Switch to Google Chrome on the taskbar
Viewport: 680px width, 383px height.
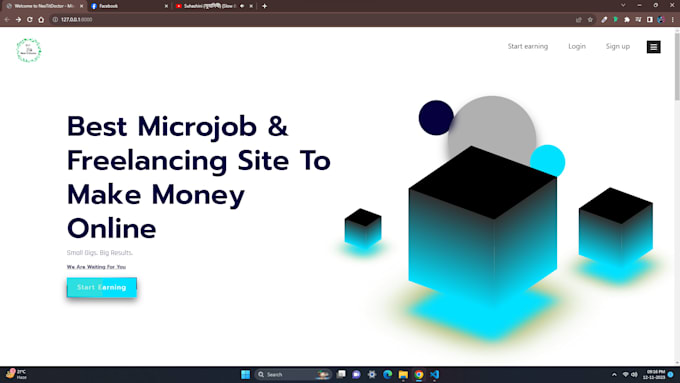tap(419, 374)
